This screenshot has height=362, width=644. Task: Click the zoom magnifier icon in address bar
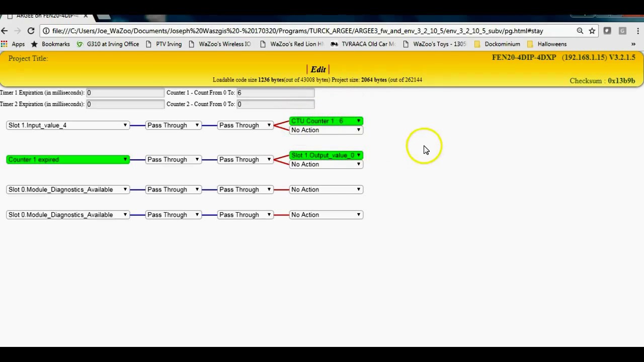tap(580, 31)
